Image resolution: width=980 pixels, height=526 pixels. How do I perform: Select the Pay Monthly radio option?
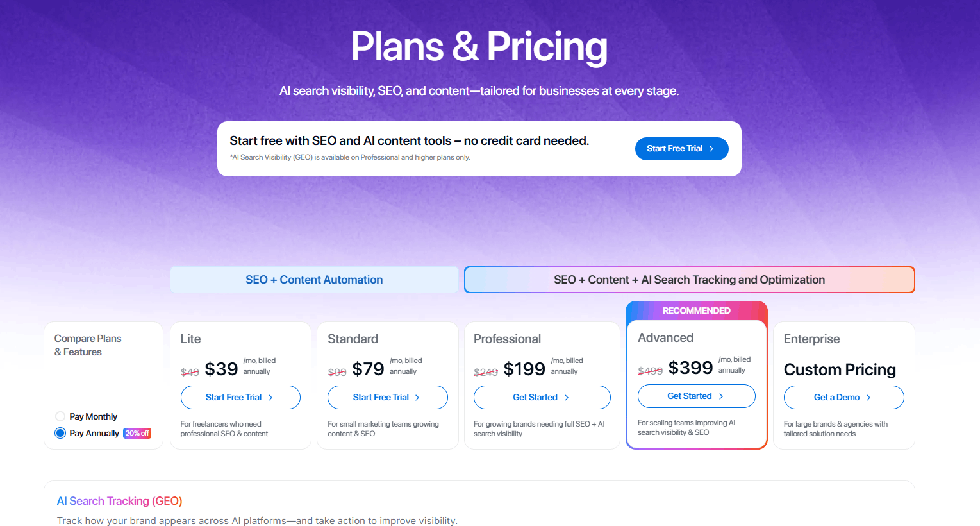coord(60,416)
